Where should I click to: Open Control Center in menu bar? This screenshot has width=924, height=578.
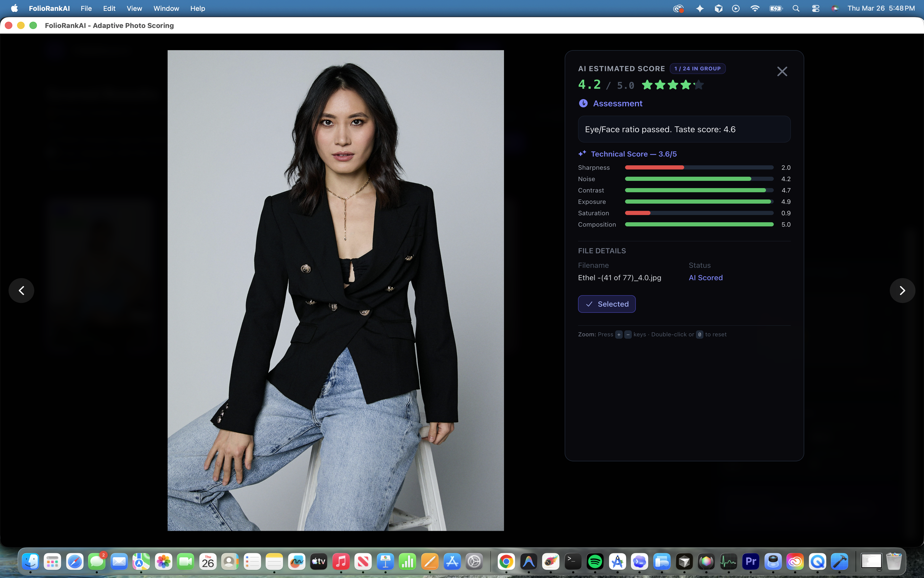pyautogui.click(x=816, y=8)
